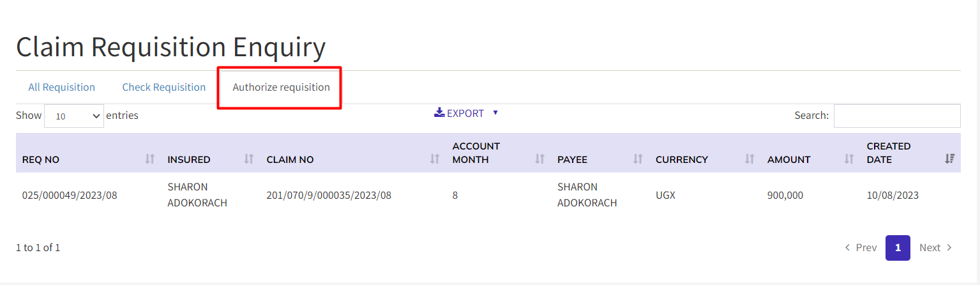Open the show entries dropdown
Screen dimensions: 980x285
click(73, 116)
